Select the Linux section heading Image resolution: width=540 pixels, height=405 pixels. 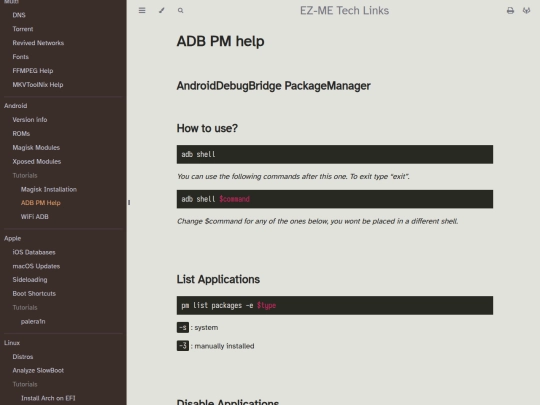[12, 343]
